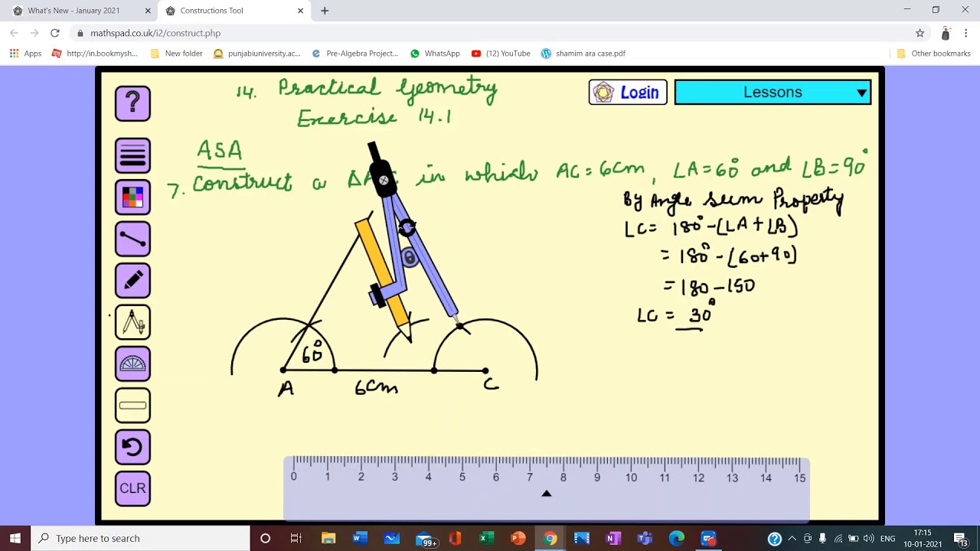Open the network Wi-Fi tray icon
This screenshot has height=551, width=980.
click(x=838, y=539)
